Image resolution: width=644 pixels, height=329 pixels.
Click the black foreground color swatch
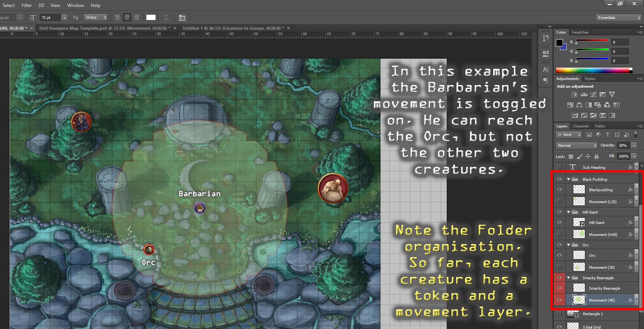tap(559, 43)
